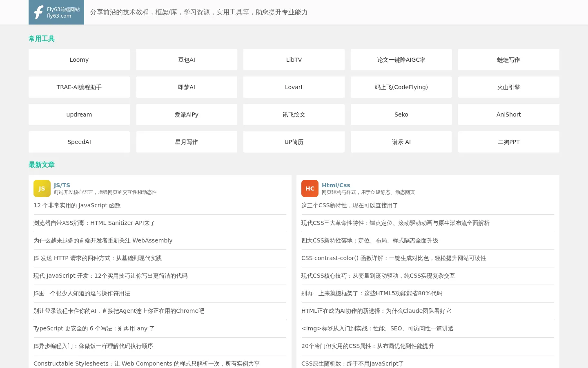Open the 蛙蛙写作 tool
This screenshot has height=368, width=588.
coord(509,60)
